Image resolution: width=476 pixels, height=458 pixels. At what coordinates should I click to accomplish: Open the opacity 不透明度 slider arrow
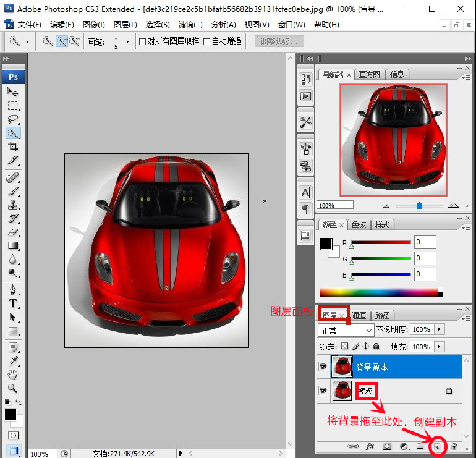(440, 329)
